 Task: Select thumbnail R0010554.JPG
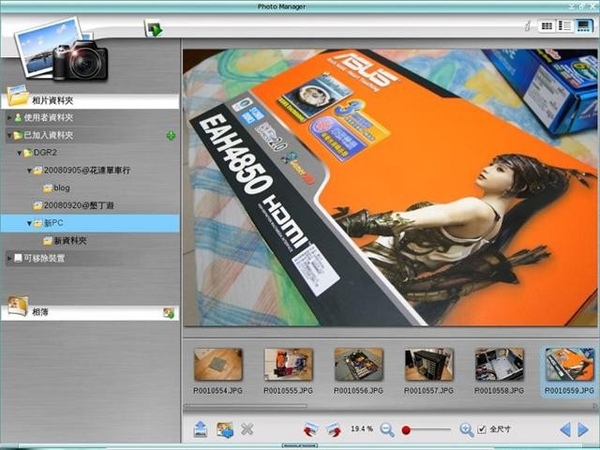[x=218, y=370]
